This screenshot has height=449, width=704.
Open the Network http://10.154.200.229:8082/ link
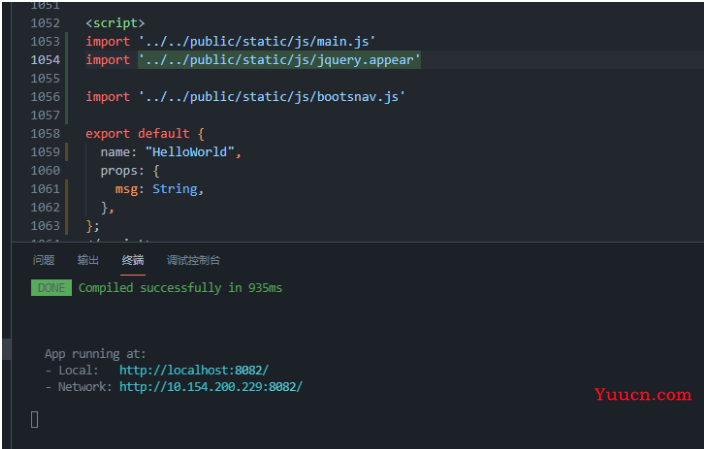[211, 387]
